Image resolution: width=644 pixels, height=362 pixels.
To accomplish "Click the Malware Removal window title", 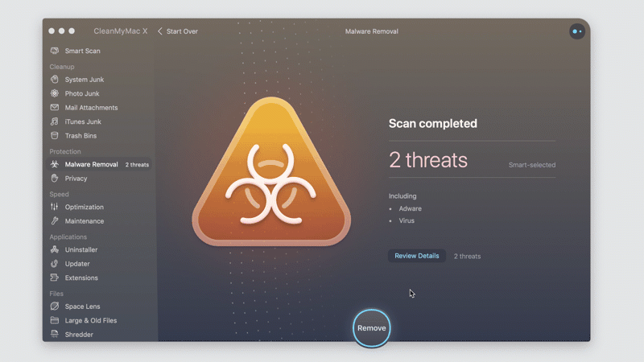I will [x=371, y=31].
